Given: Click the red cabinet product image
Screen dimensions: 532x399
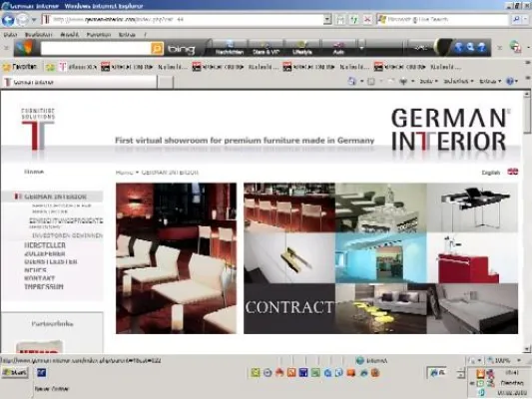Looking at the screenshot, I should pos(472,258).
